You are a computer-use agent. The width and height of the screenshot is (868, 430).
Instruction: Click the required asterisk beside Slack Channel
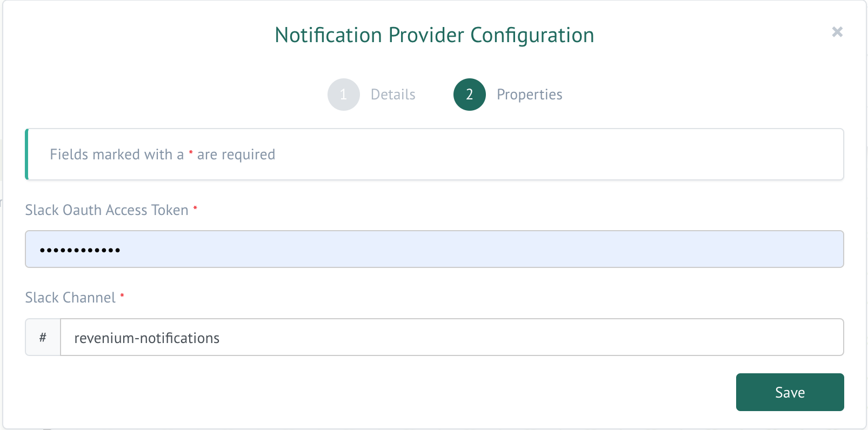122,295
